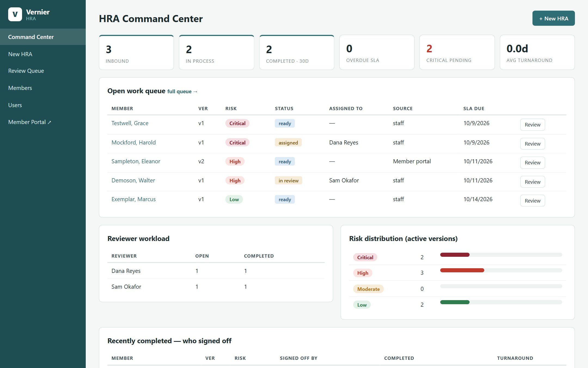
Task: Open Users in sidebar
Action: click(x=43, y=105)
